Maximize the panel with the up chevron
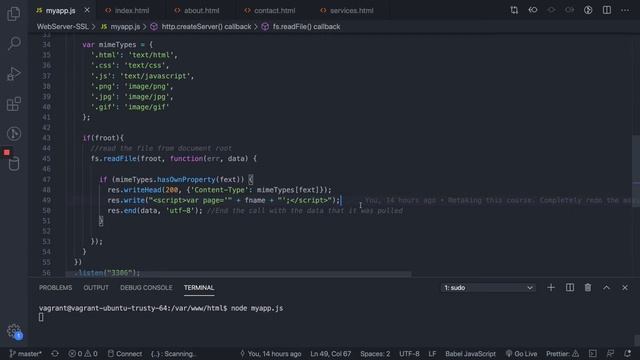The image size is (640, 360). [x=607, y=288]
